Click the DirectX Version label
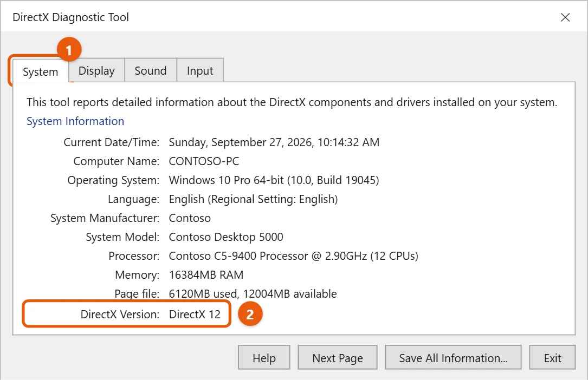588x380 pixels. click(x=120, y=314)
